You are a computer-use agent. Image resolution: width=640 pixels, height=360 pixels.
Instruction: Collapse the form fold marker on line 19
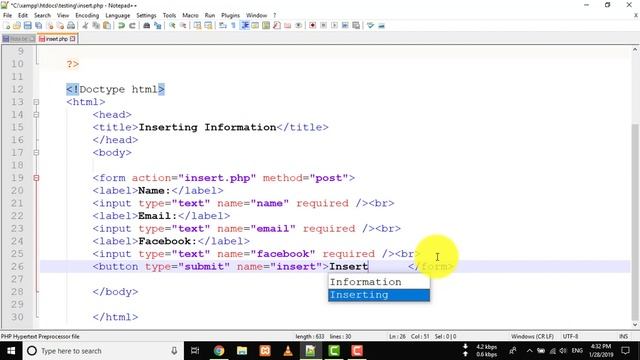(36, 178)
